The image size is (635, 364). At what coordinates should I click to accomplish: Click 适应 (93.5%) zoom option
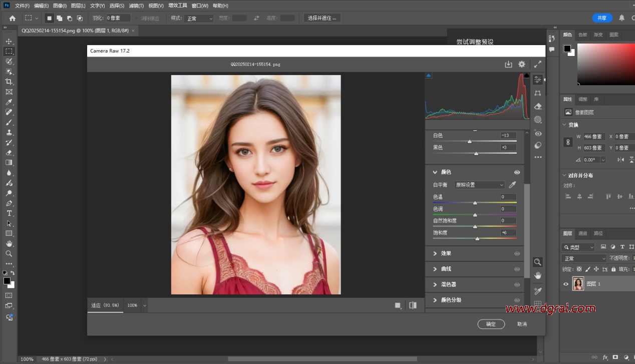coord(105,305)
